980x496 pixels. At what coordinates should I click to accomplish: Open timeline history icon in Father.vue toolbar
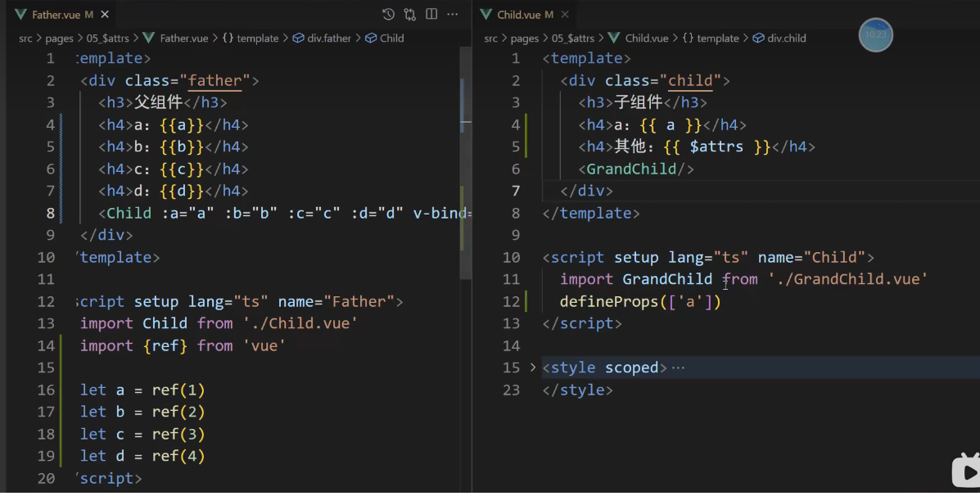[388, 15]
